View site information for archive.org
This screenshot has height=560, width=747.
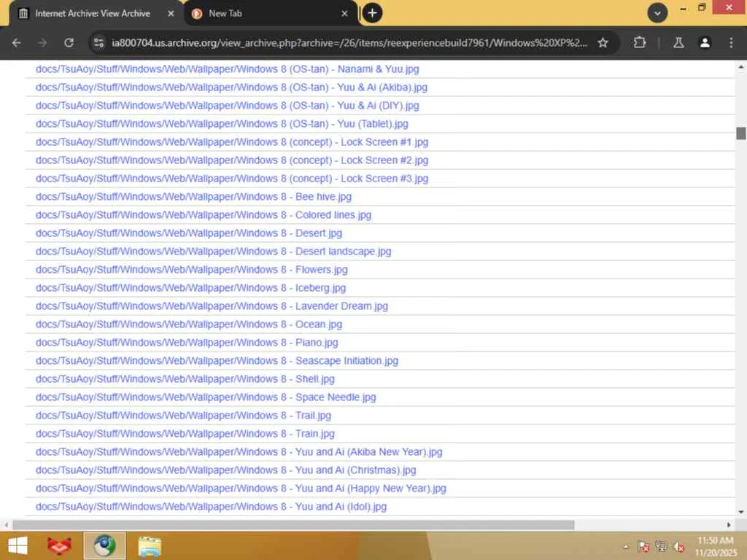coord(98,43)
